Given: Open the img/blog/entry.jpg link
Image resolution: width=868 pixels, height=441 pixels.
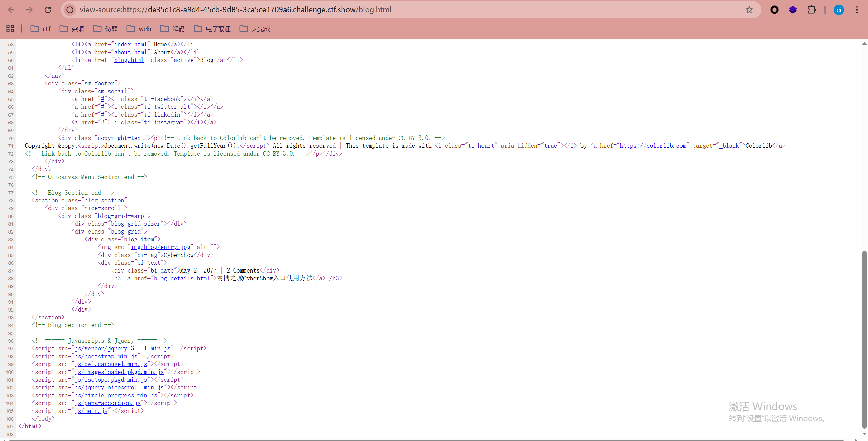Looking at the screenshot, I should (160, 247).
